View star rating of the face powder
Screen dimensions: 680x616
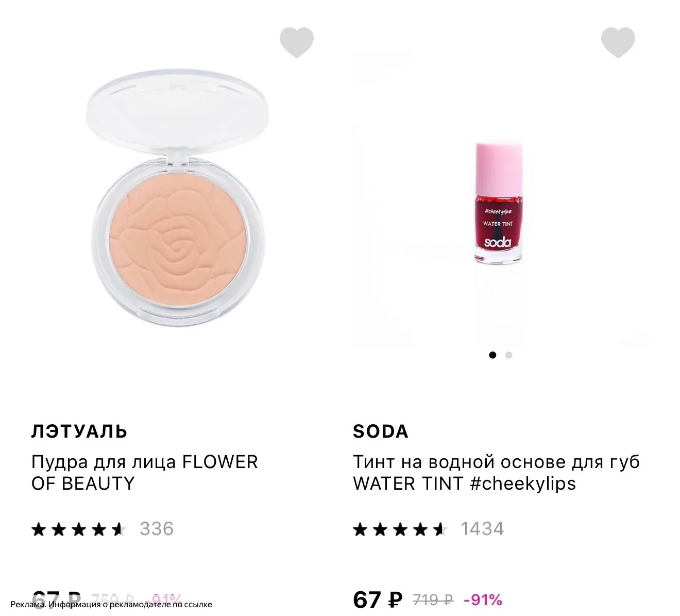tap(78, 529)
